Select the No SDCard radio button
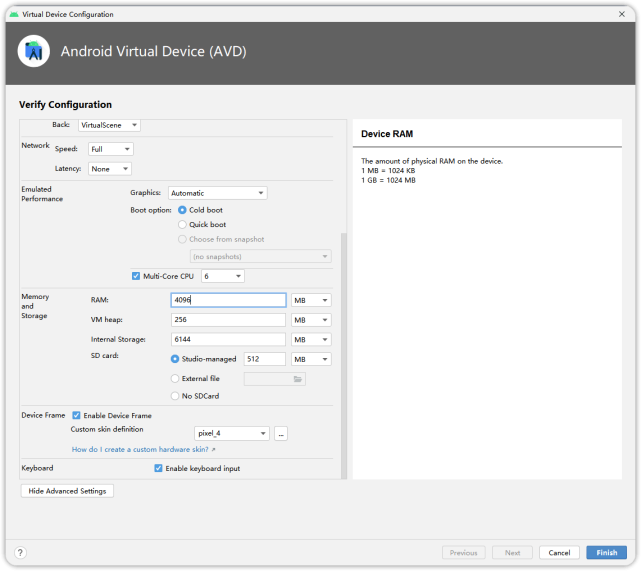641x571 pixels. click(175, 396)
